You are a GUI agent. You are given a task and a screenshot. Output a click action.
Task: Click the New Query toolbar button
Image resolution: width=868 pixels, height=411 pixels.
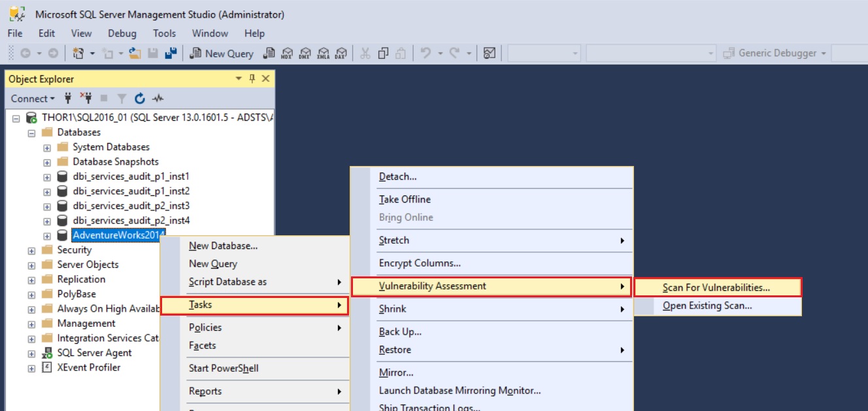point(222,54)
